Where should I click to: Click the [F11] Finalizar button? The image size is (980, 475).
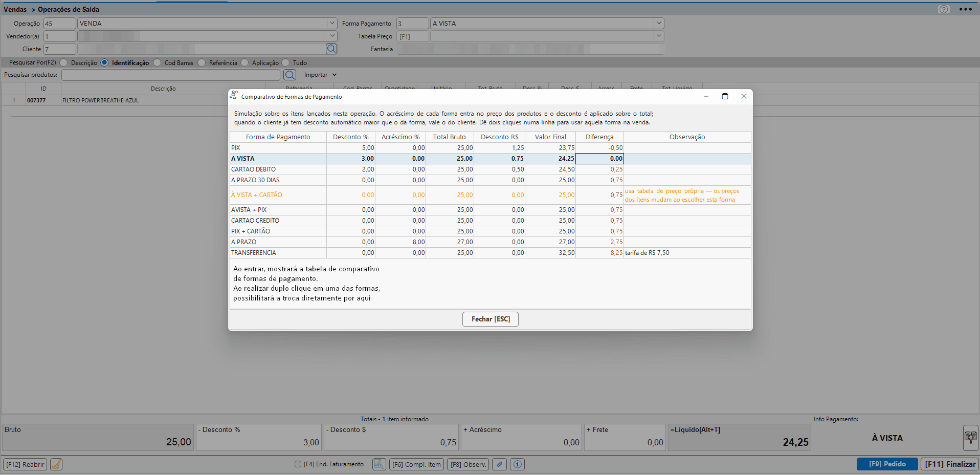coord(950,464)
